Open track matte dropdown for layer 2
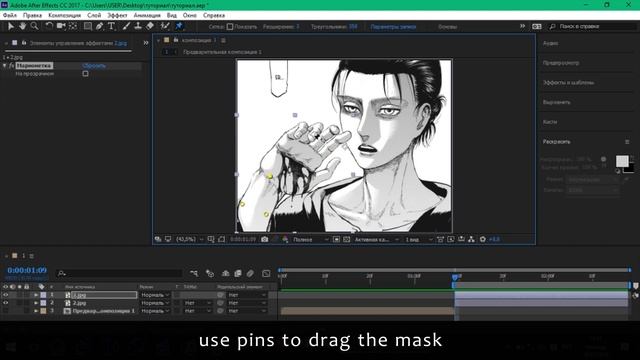640x360 pixels. [x=198, y=303]
